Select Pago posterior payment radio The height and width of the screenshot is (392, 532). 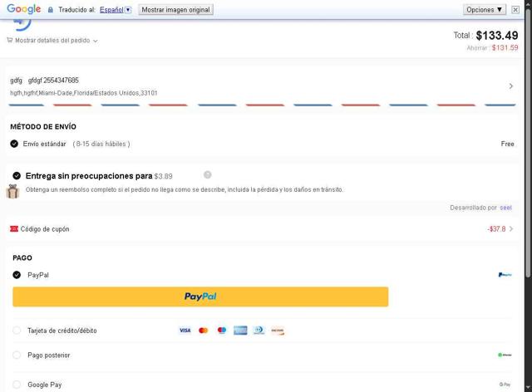[17, 355]
